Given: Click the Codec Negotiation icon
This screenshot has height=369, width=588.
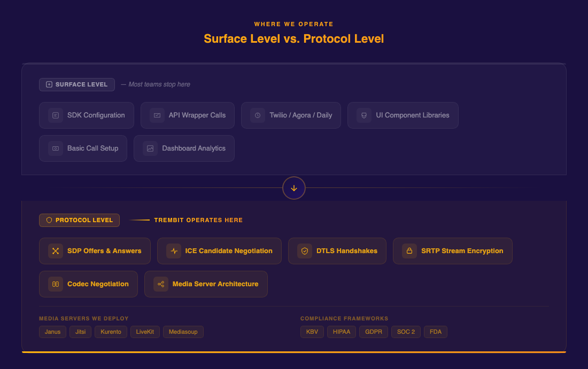Looking at the screenshot, I should [x=56, y=284].
